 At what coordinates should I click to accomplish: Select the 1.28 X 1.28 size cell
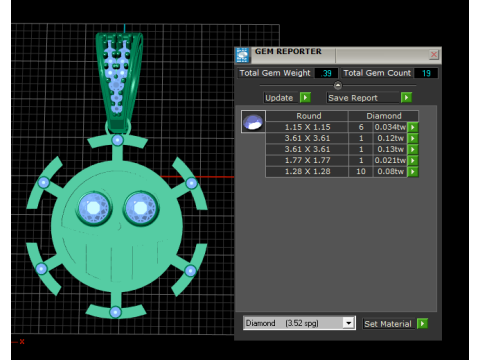307,171
